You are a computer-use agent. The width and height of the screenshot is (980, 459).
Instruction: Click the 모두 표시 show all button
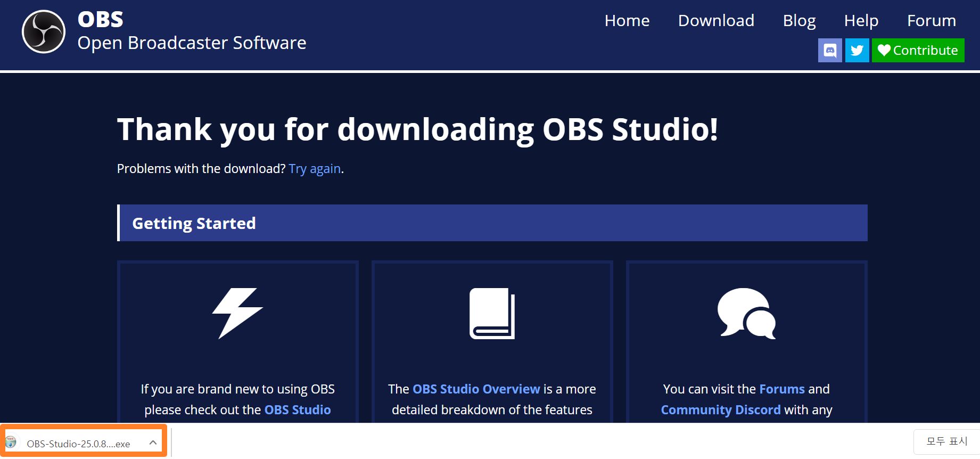pos(946,441)
